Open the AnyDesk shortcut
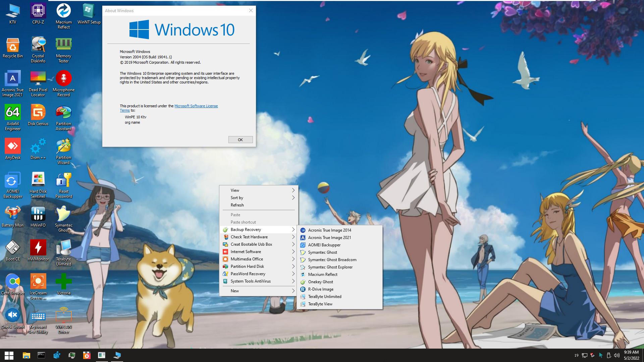644x362 pixels. click(x=13, y=149)
